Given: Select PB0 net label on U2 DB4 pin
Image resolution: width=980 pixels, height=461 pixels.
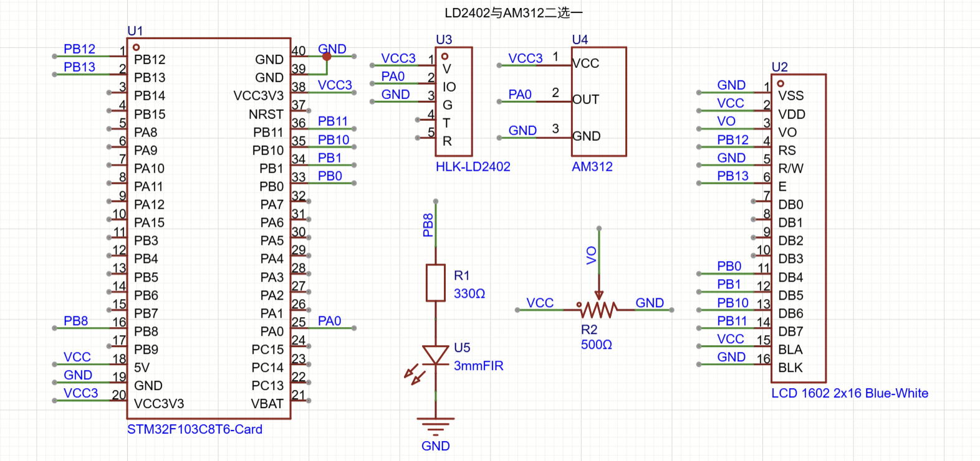Looking at the screenshot, I should pyautogui.click(x=729, y=266).
